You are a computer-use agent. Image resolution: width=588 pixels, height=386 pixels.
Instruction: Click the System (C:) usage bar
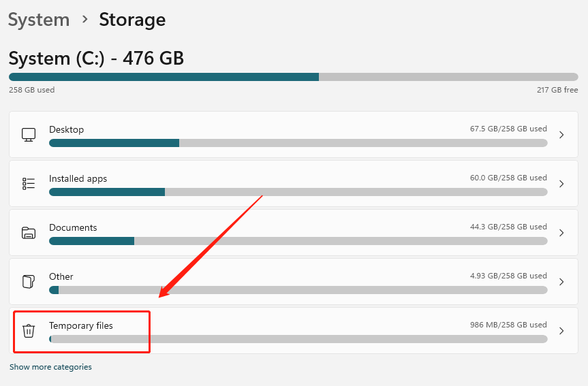(x=293, y=77)
